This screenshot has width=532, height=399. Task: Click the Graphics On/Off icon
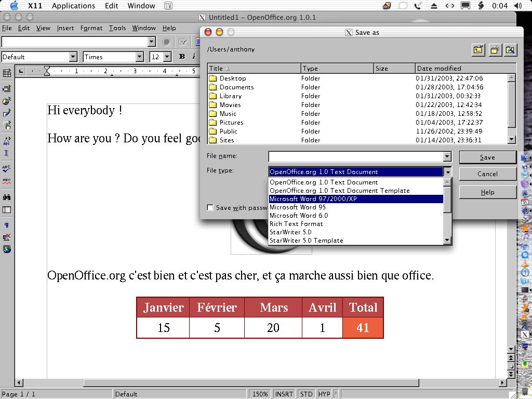pyautogui.click(x=7, y=237)
